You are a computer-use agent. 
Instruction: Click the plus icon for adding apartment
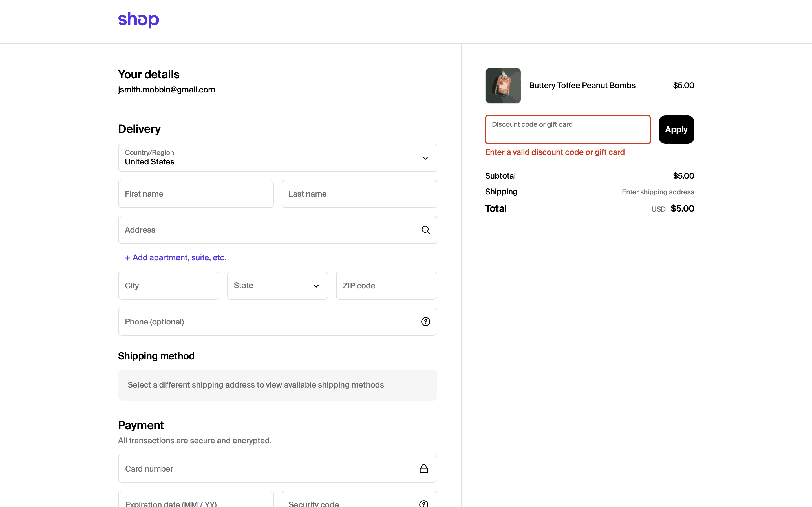(127, 258)
